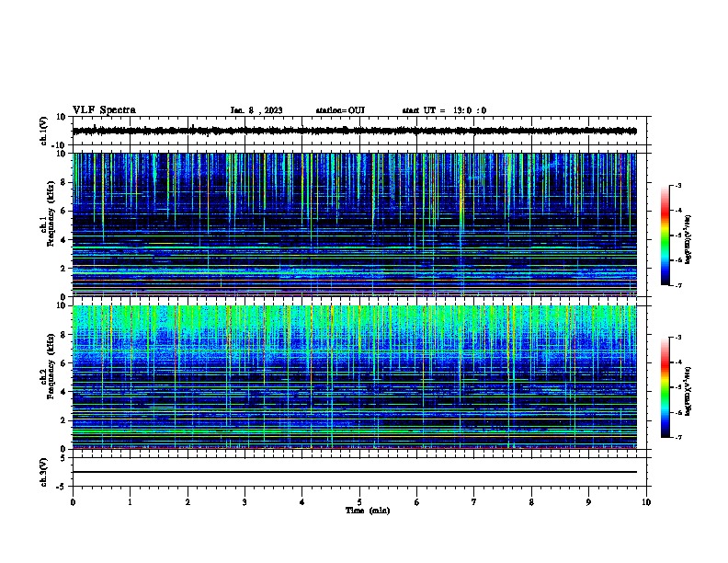Click time axis tick label "6"

click(417, 502)
